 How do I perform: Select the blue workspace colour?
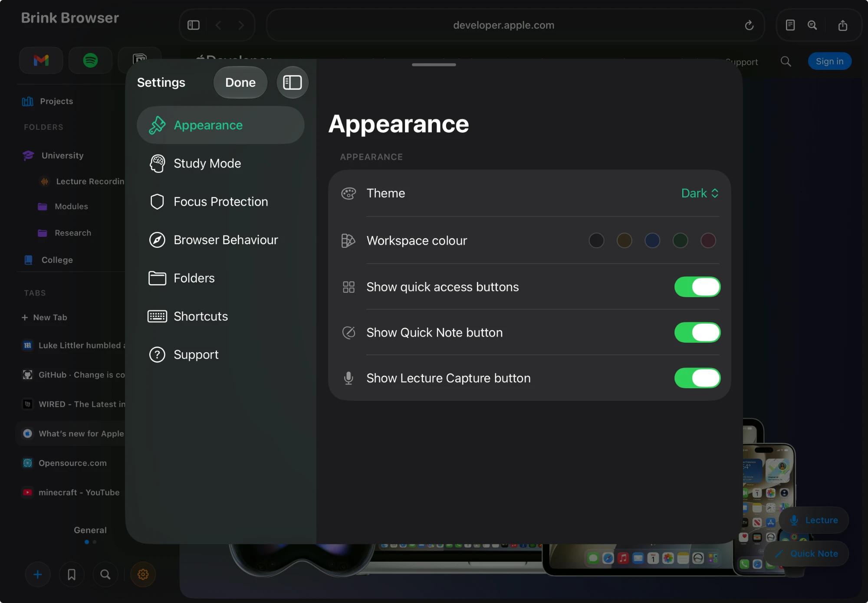tap(652, 241)
